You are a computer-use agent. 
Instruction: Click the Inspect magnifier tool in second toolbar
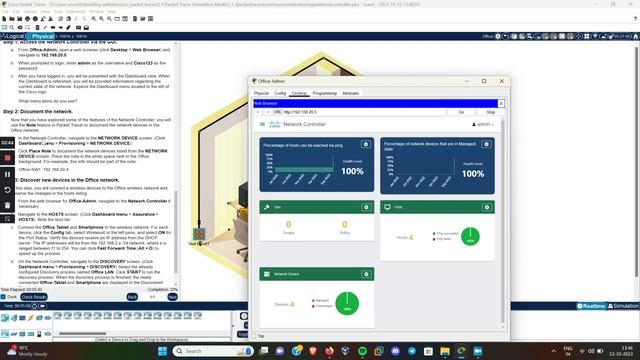(12, 28)
